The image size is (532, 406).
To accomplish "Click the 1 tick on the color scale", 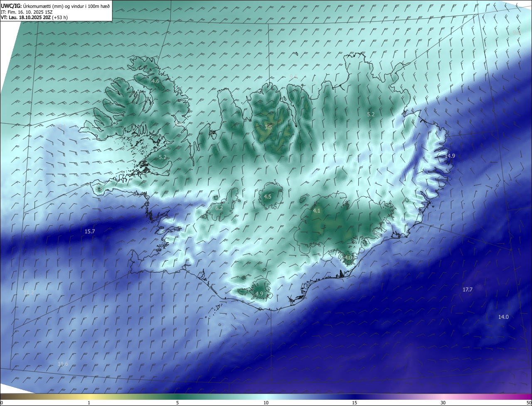I will [x=89, y=403].
